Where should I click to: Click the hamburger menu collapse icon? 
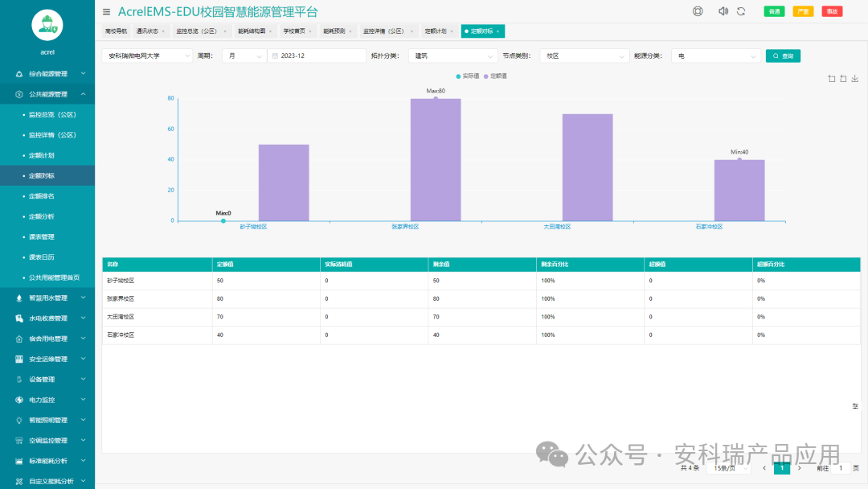[x=107, y=12]
